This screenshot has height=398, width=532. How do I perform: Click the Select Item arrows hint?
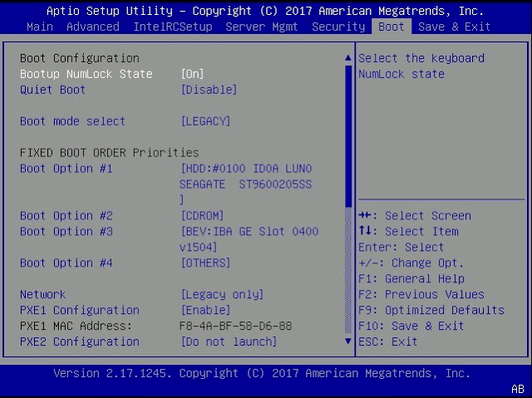(x=408, y=232)
